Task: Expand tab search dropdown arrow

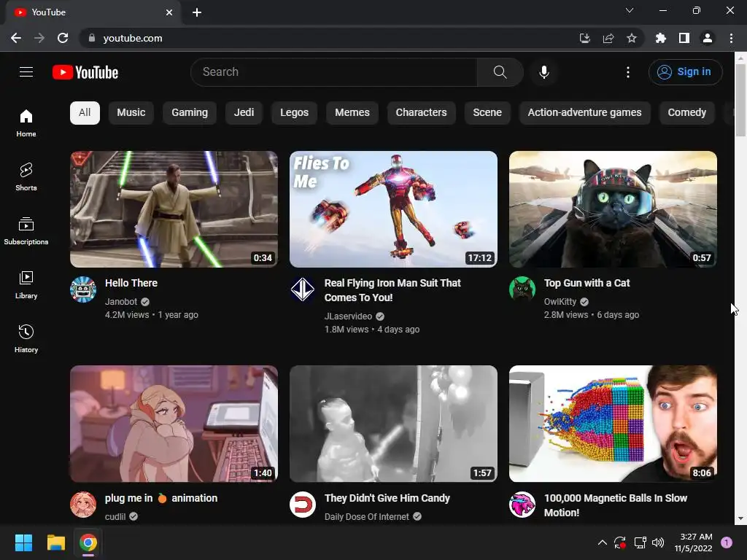Action: point(630,10)
